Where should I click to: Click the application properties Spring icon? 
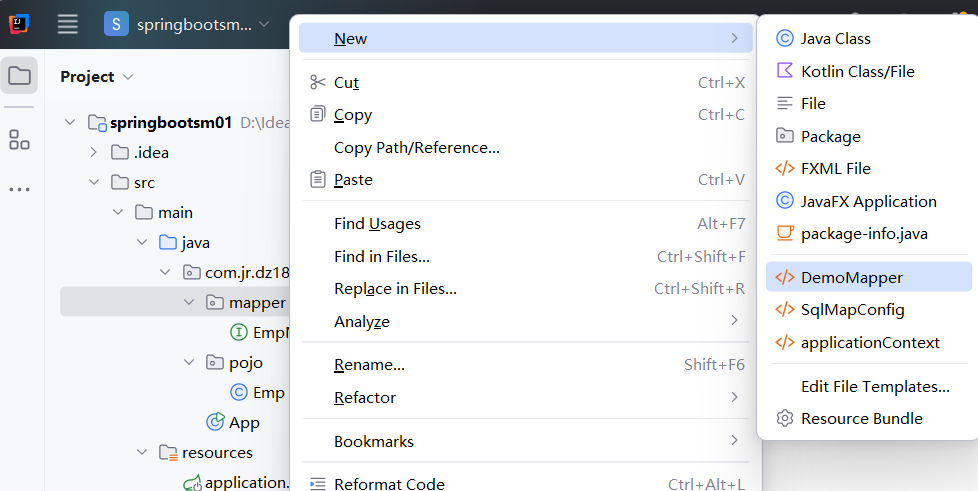[x=192, y=483]
